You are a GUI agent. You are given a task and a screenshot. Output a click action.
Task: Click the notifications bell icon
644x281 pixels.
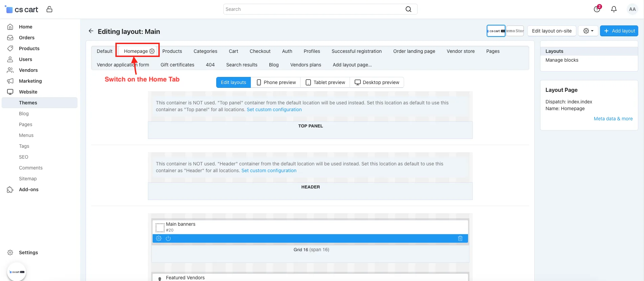(x=614, y=9)
